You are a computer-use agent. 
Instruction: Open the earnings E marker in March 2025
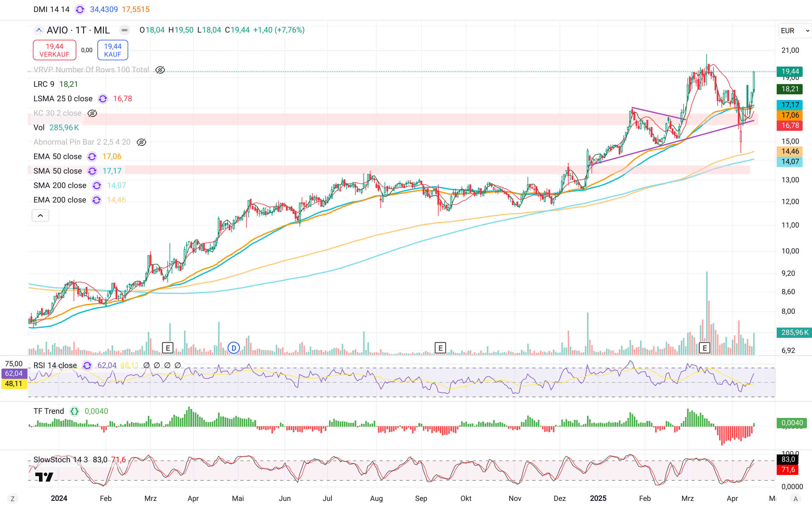click(705, 348)
